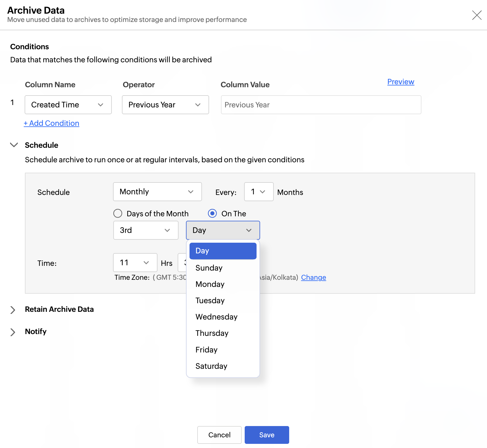Select the On The radio option
The width and height of the screenshot is (487, 448).
(x=212, y=214)
